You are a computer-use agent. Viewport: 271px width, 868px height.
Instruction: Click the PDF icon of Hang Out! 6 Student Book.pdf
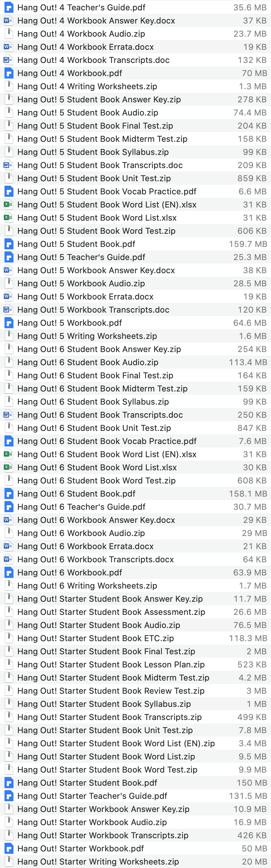[x=9, y=493]
